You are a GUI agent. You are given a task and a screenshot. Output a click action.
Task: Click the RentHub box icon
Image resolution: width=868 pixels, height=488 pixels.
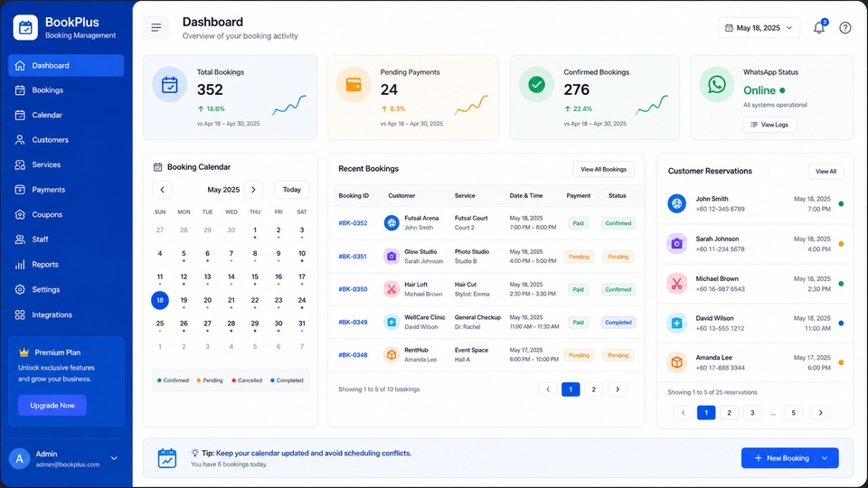(392, 354)
